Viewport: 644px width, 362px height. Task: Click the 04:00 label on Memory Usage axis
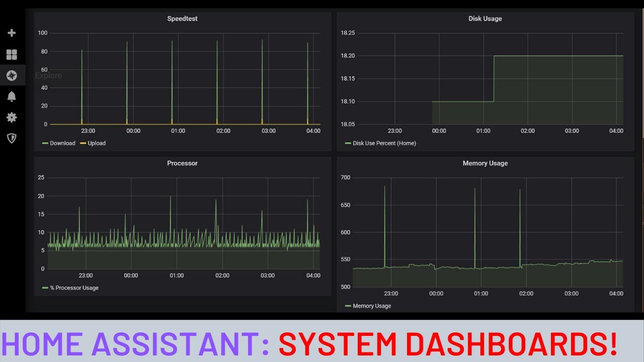click(616, 294)
